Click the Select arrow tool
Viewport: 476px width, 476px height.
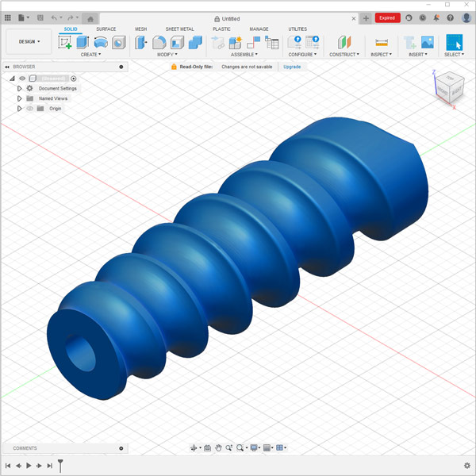coord(454,42)
